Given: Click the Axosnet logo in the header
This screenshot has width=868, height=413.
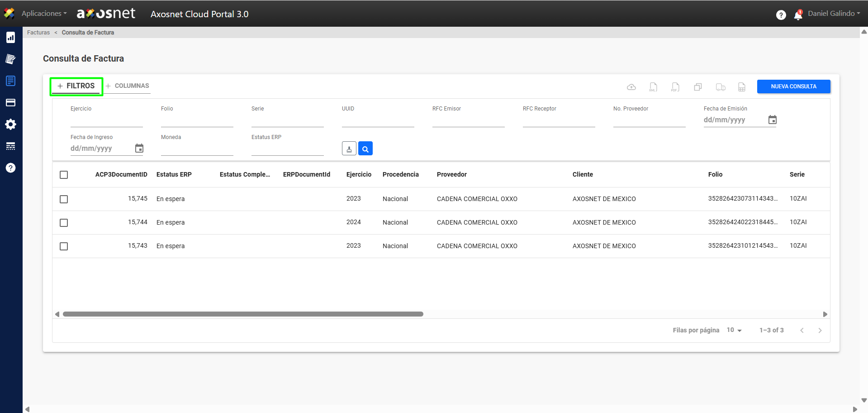Looking at the screenshot, I should pyautogui.click(x=106, y=14).
